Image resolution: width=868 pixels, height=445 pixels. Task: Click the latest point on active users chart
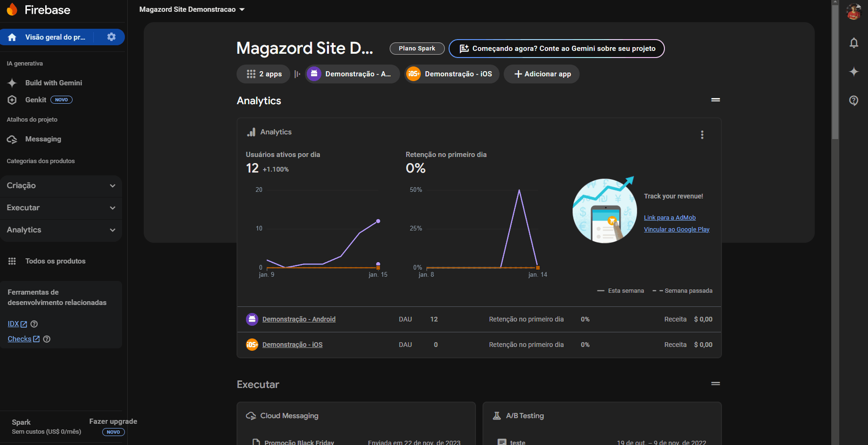[x=378, y=221]
